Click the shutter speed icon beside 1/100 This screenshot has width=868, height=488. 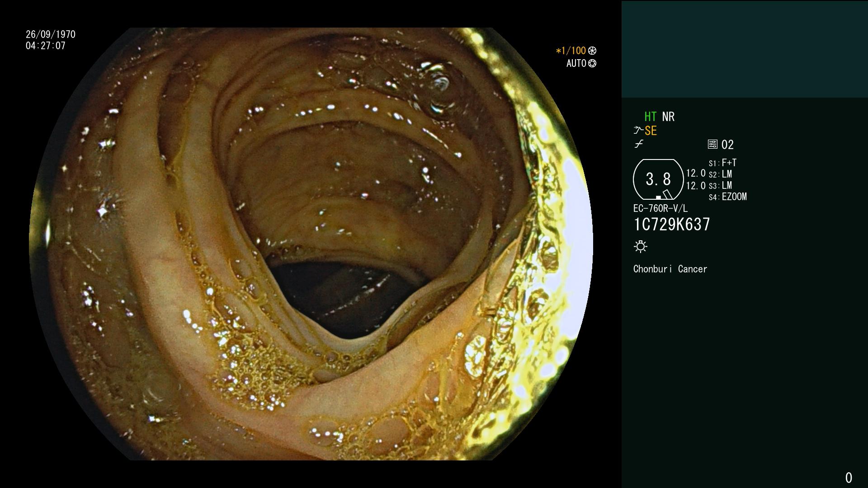592,51
